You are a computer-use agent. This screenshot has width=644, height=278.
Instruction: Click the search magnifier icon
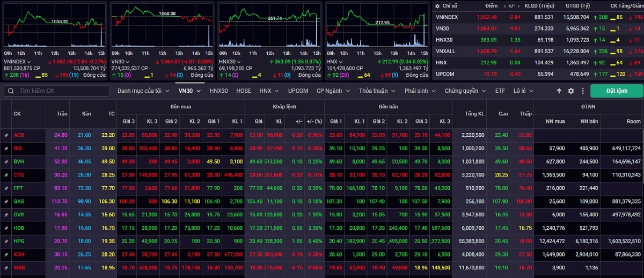click(11, 91)
